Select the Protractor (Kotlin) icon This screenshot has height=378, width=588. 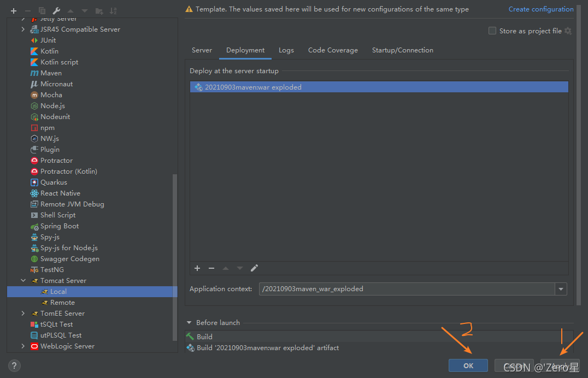[x=34, y=172]
